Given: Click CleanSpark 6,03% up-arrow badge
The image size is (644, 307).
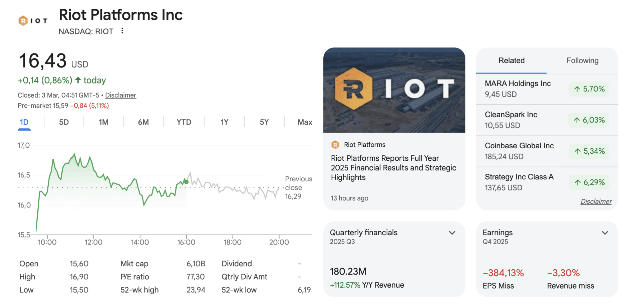Looking at the screenshot, I should point(589,120).
